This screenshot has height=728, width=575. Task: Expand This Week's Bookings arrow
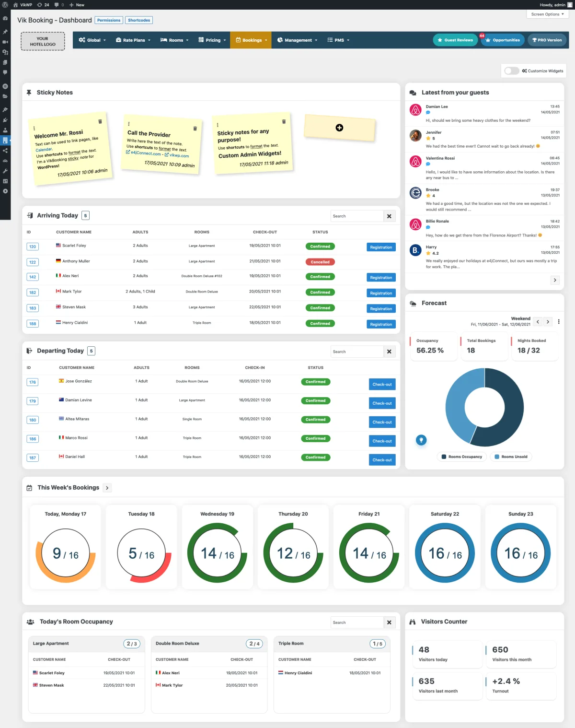click(107, 488)
